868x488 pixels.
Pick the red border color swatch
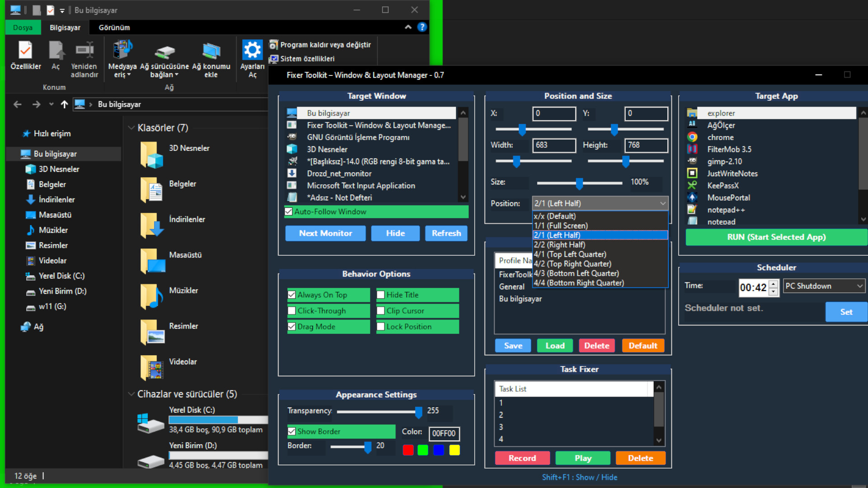pos(408,450)
